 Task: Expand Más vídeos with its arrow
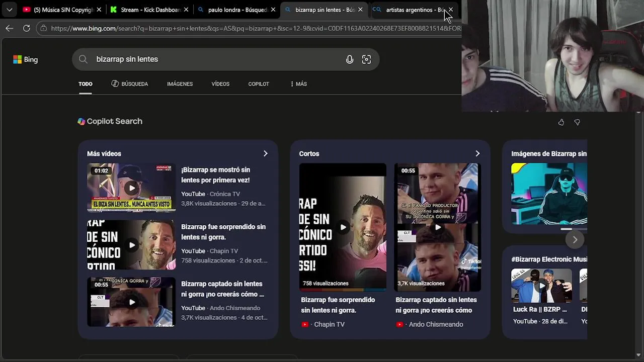click(265, 153)
